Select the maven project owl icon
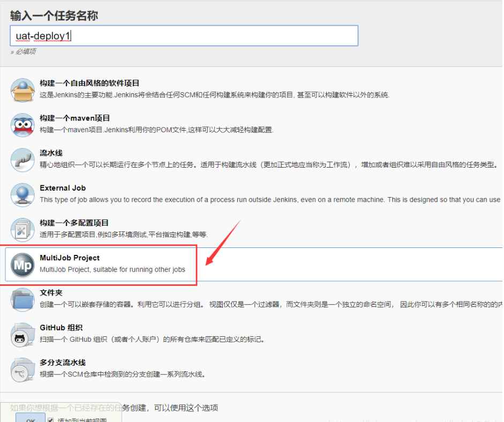The width and height of the screenshot is (504, 422). [22, 125]
